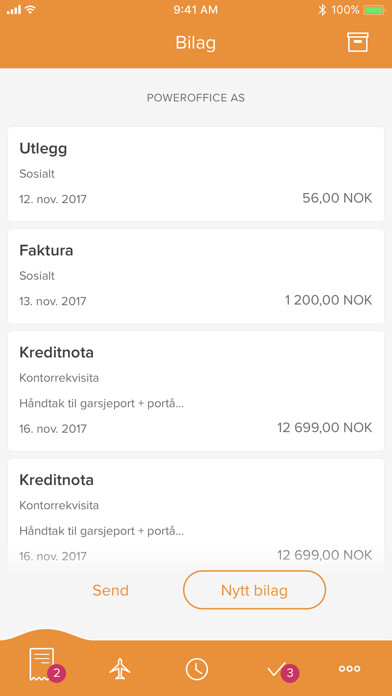Tap the Bilag title in header
This screenshot has width=392, height=696.
pyautogui.click(x=195, y=43)
